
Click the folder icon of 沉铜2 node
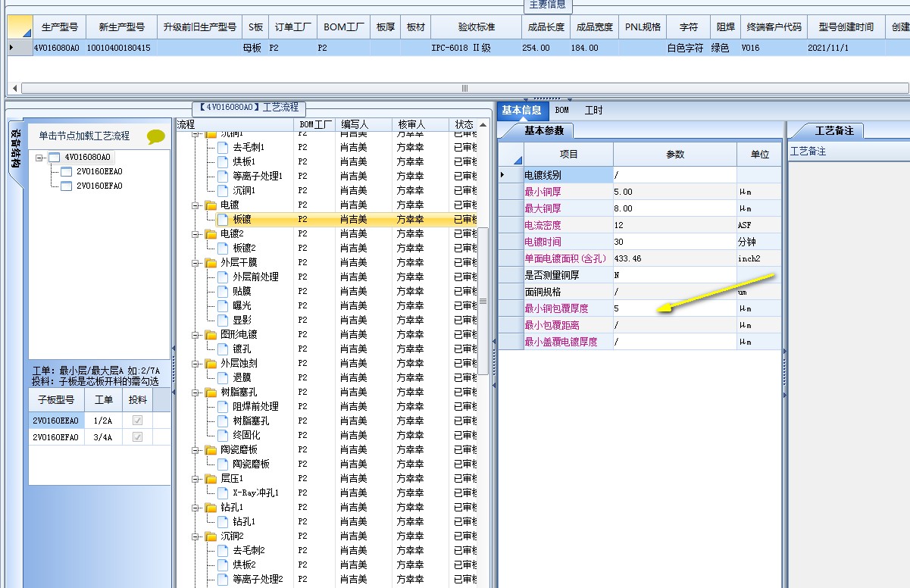[211, 536]
